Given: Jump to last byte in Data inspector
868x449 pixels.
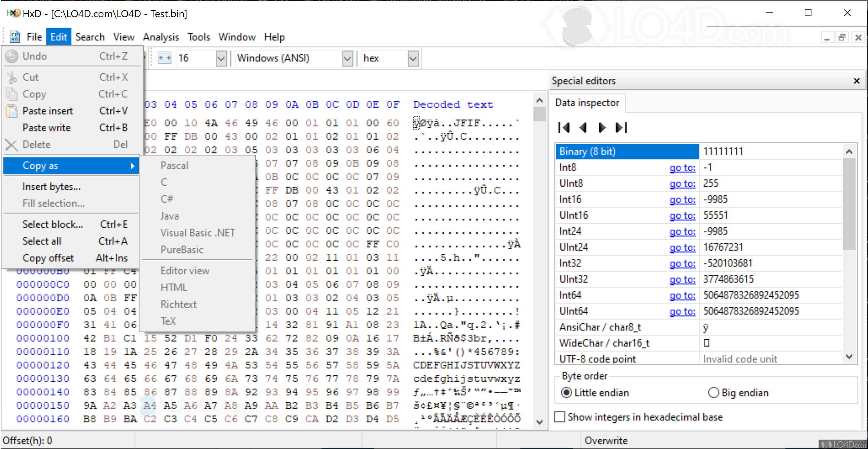Looking at the screenshot, I should tap(621, 128).
